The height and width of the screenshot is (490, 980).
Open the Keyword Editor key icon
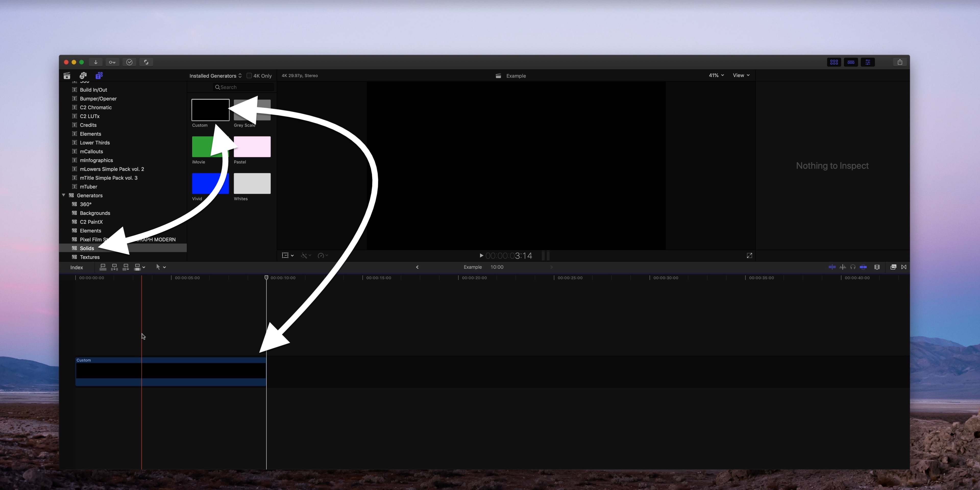click(112, 62)
